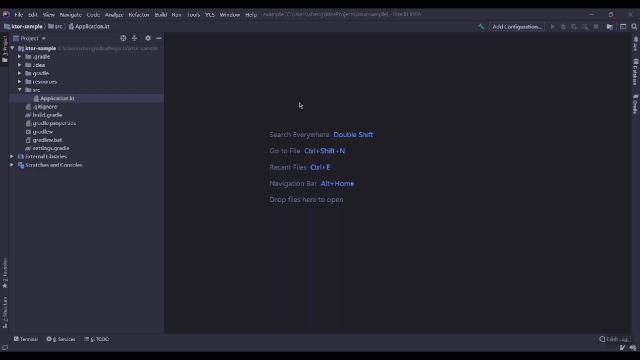Viewport: 640px width, 360px height.
Task: Click the Run Anything window icon
Action: coord(623,27)
